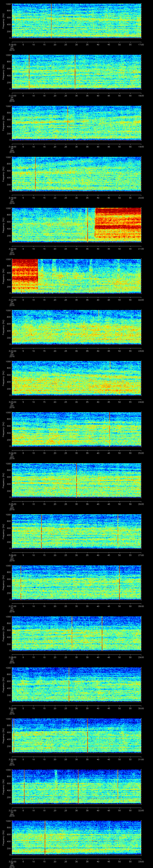Click the 3:32:00 start time label
Screen dimensions: 153x868
[12, 861]
